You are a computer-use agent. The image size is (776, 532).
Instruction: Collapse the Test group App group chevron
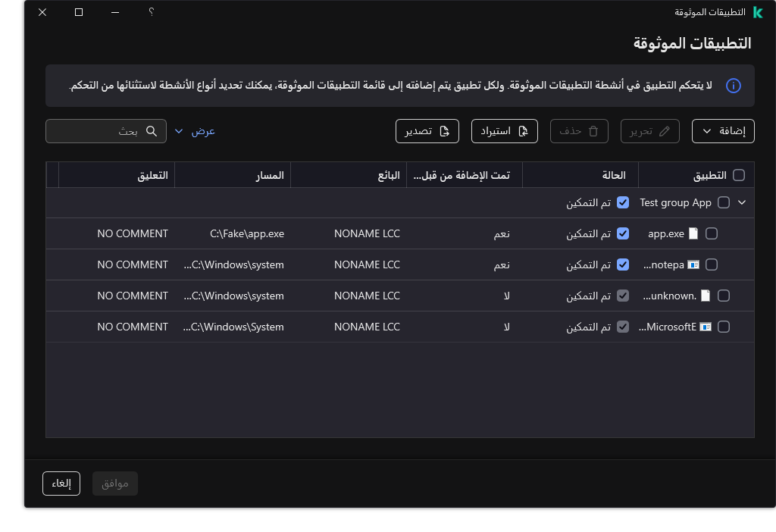741,202
